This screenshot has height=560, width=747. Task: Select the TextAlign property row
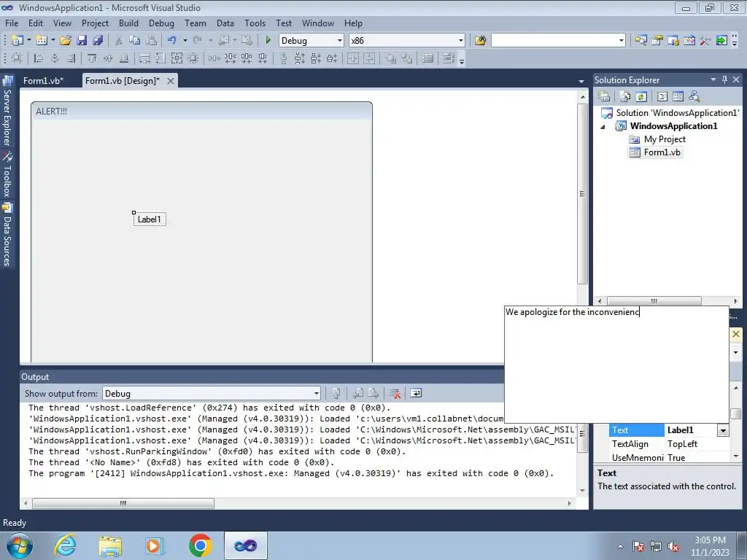click(669, 444)
